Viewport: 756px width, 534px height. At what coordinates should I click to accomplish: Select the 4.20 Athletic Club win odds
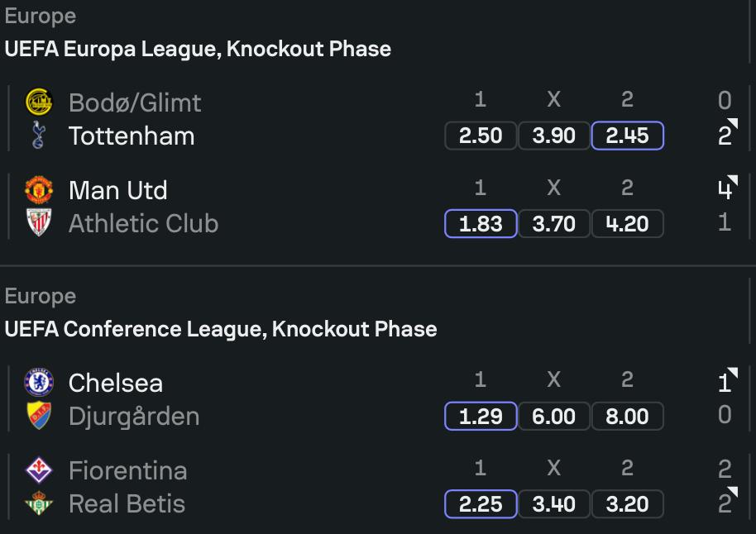[x=627, y=224]
